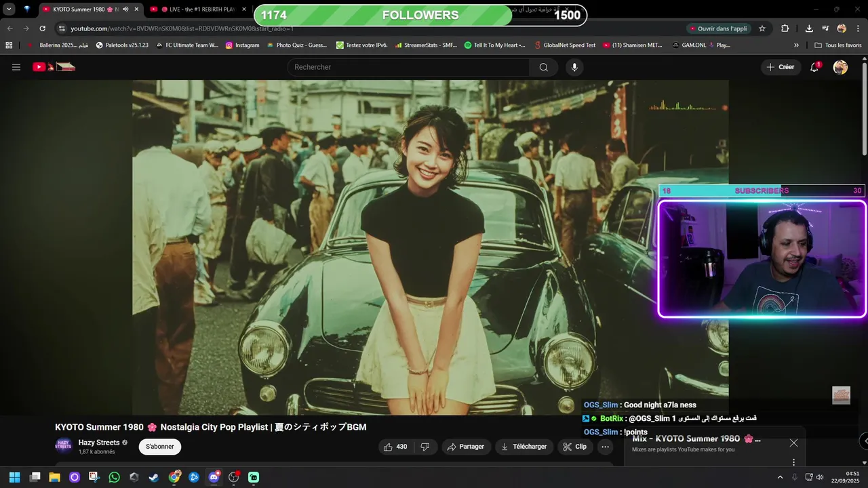Viewport: 868px width, 488px height.
Task: Click the YouTube search magnifier button
Action: (544, 67)
